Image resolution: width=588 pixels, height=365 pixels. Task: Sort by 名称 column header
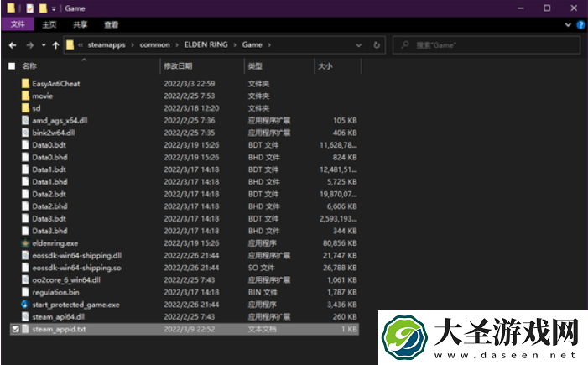coord(29,66)
